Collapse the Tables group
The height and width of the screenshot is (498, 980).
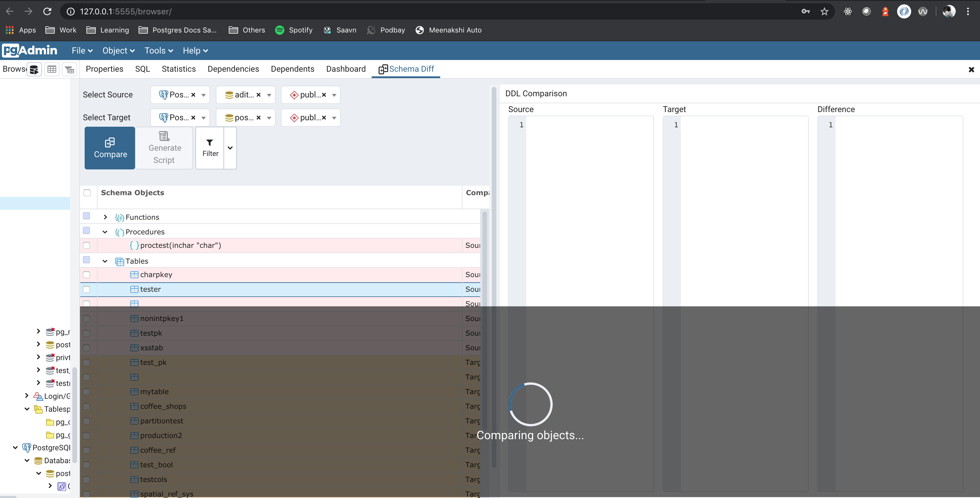tap(105, 261)
